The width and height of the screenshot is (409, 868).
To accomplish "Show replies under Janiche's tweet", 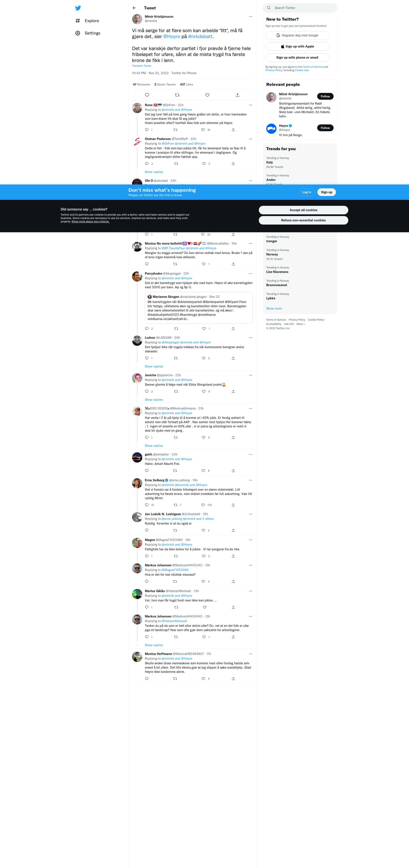I will [x=154, y=400].
